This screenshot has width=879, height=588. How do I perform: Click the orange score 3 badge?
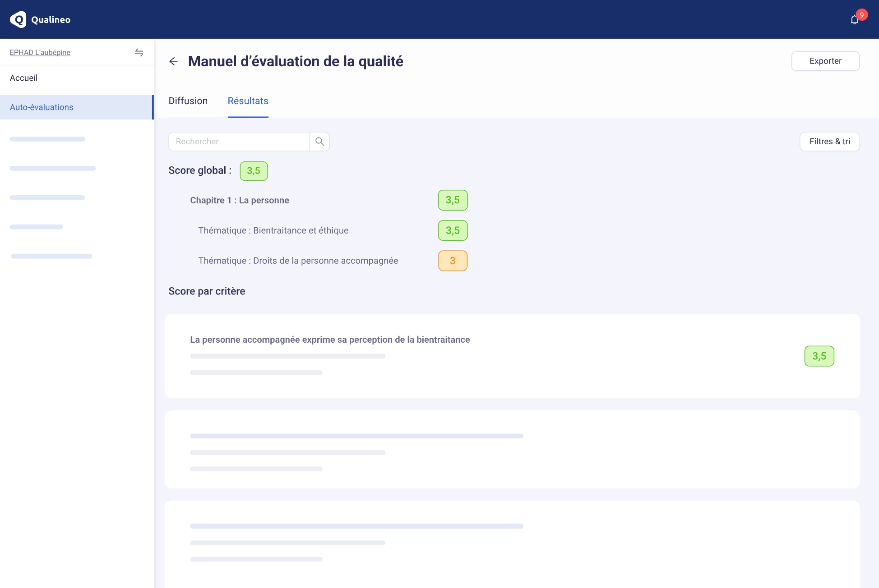coord(453,261)
